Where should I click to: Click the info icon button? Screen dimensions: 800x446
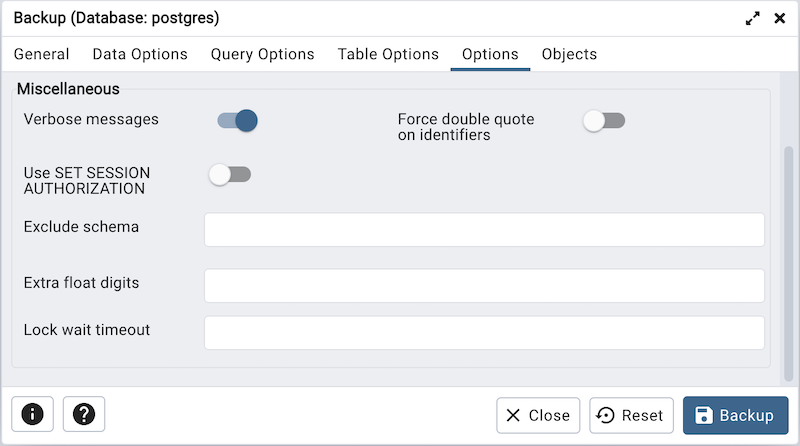(x=33, y=414)
